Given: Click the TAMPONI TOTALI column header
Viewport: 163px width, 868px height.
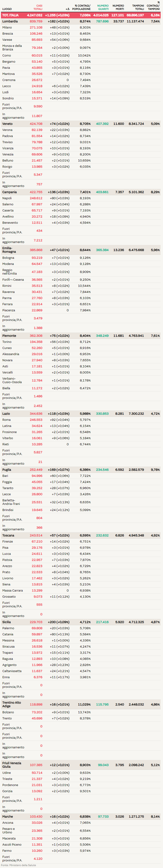Looking at the screenshot, I should click(138, 7).
